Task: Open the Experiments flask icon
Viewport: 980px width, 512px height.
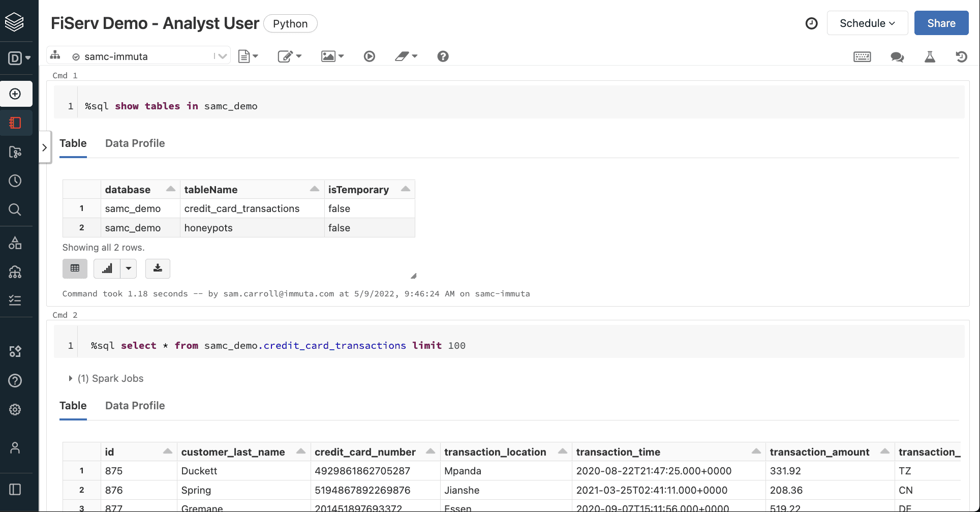Action: 930,57
